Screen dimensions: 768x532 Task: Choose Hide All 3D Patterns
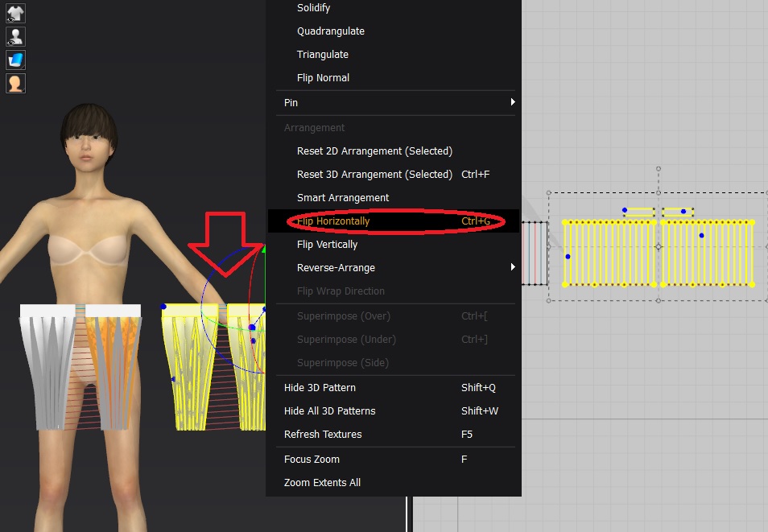tap(394, 411)
